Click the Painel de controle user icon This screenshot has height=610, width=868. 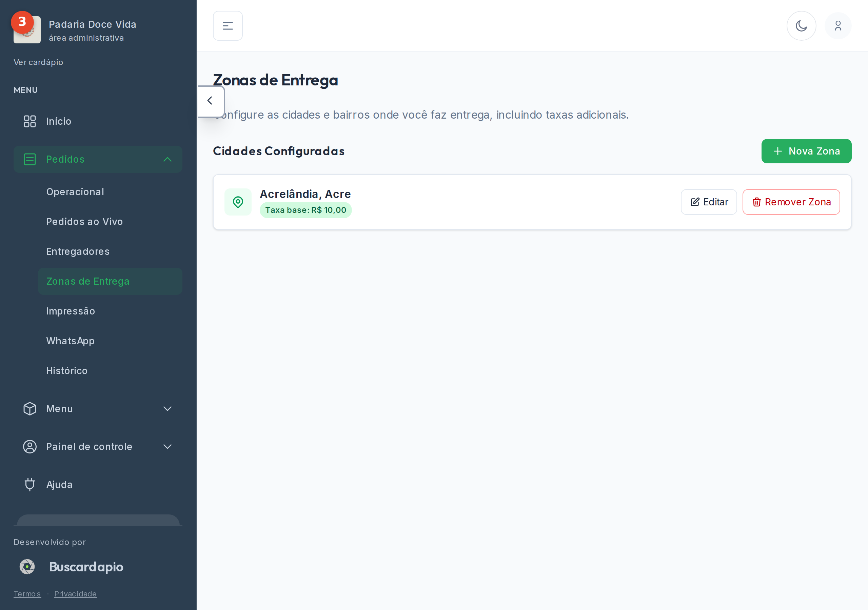pyautogui.click(x=30, y=447)
